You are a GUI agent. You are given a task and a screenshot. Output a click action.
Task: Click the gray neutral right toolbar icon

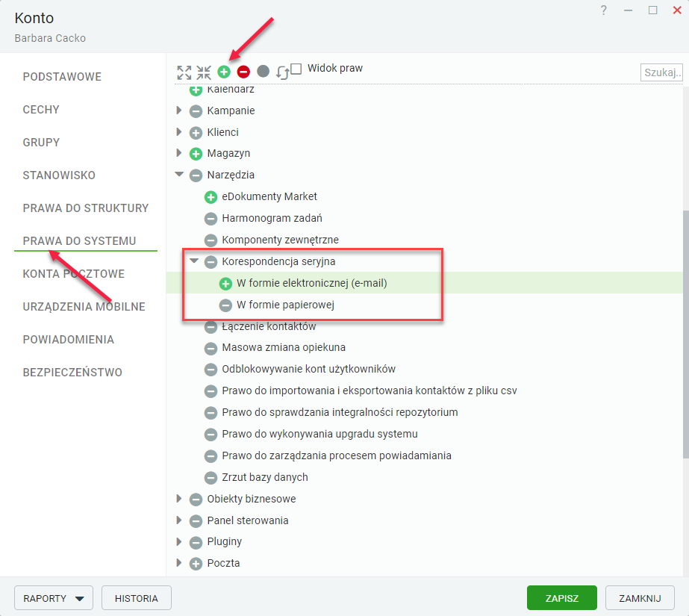[264, 71]
